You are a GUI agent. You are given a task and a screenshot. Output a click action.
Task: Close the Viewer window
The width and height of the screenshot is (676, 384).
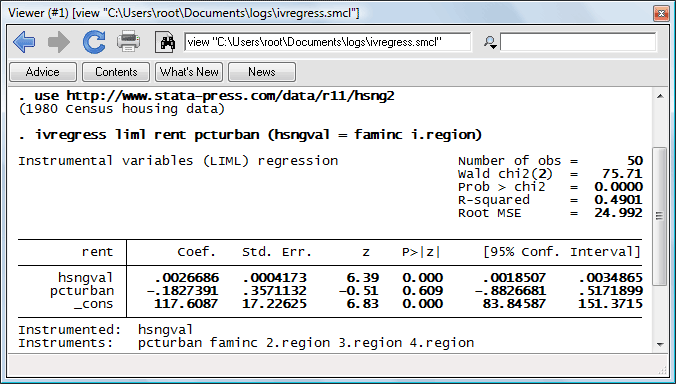coord(660,13)
